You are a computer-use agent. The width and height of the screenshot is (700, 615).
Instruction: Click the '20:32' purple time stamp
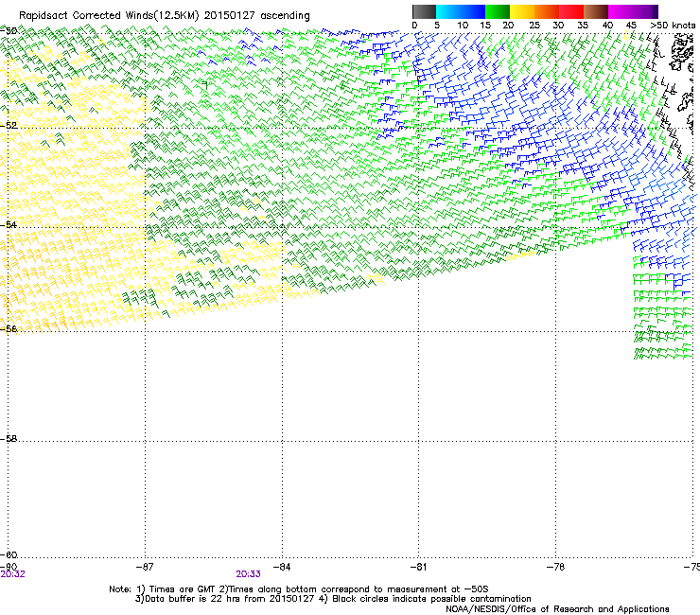point(12,574)
